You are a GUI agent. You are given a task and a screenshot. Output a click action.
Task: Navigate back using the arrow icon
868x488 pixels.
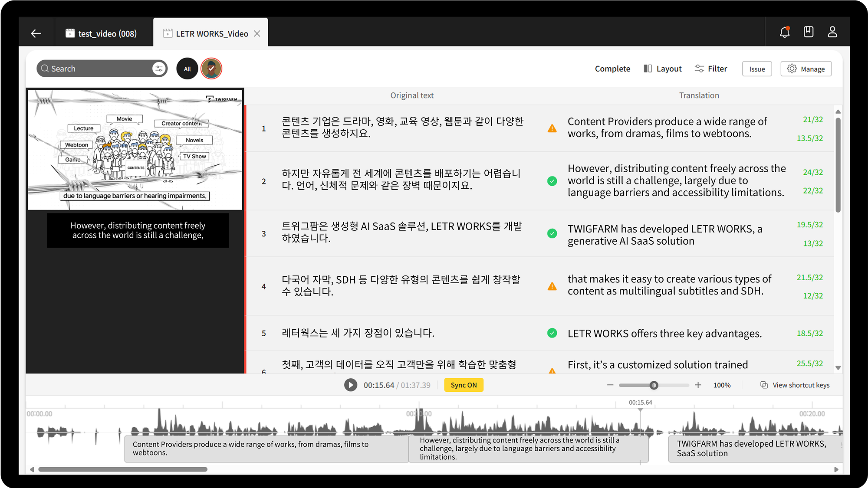[36, 33]
